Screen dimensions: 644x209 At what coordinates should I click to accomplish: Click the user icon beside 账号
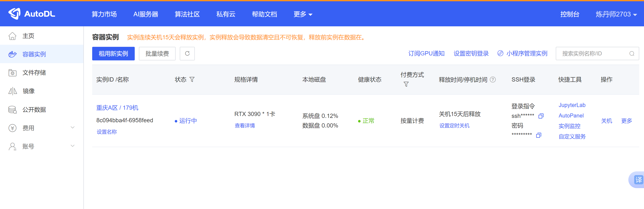pyautogui.click(x=12, y=146)
